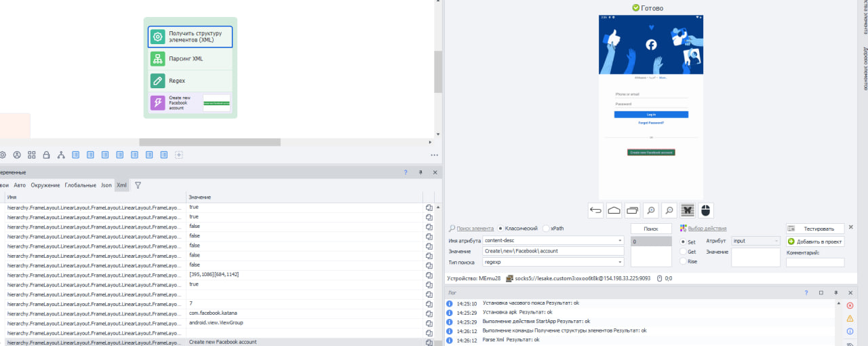Open help for the variables panel
This screenshot has height=346, width=868.
(406, 173)
